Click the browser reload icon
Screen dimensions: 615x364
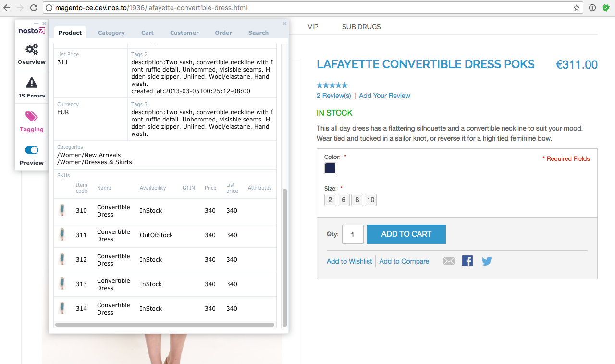point(34,8)
